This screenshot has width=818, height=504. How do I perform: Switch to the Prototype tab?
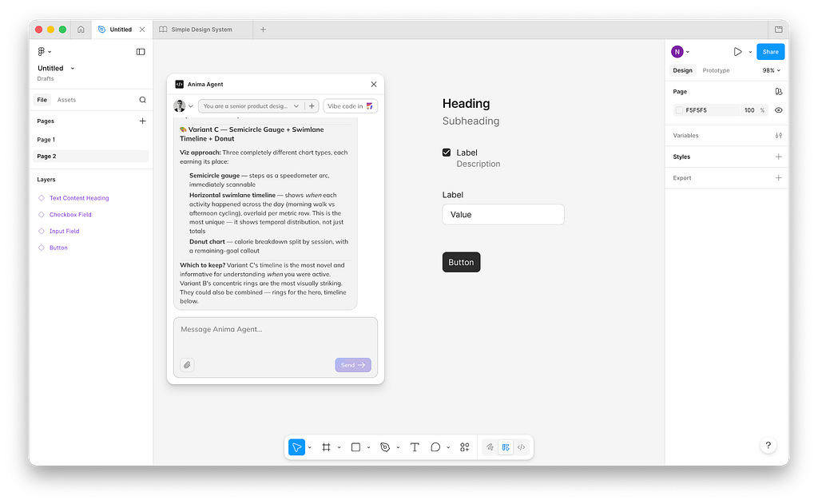[x=716, y=70]
